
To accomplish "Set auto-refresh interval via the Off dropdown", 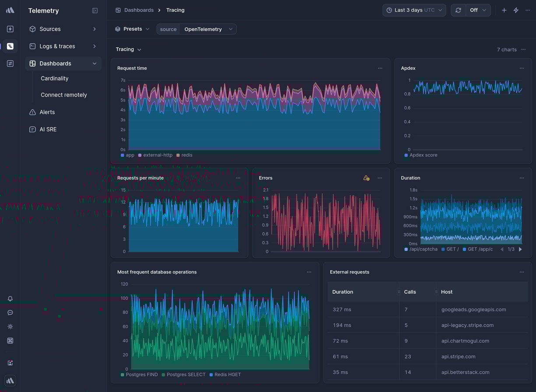I will [477, 10].
